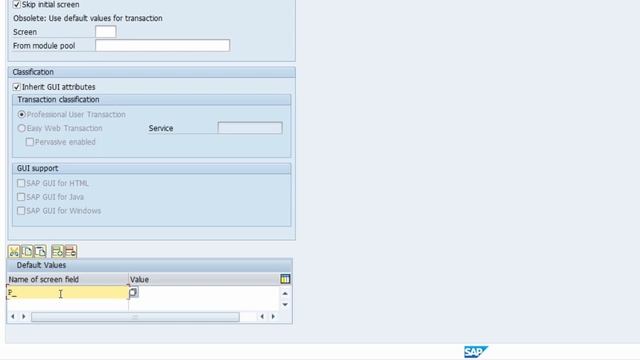Click the left column scroll-right arrow
This screenshot has height=360, width=640.
24,317
